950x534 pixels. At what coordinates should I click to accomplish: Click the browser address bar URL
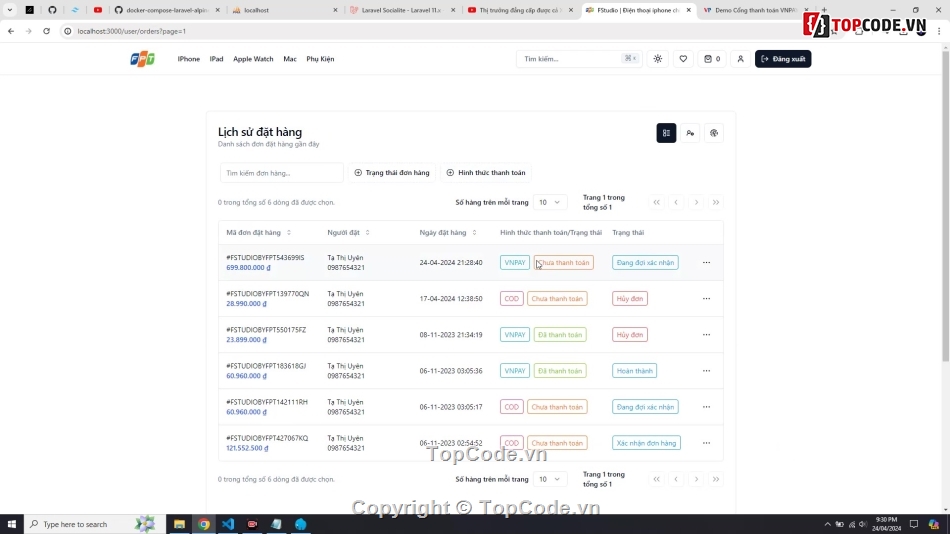pos(131,31)
